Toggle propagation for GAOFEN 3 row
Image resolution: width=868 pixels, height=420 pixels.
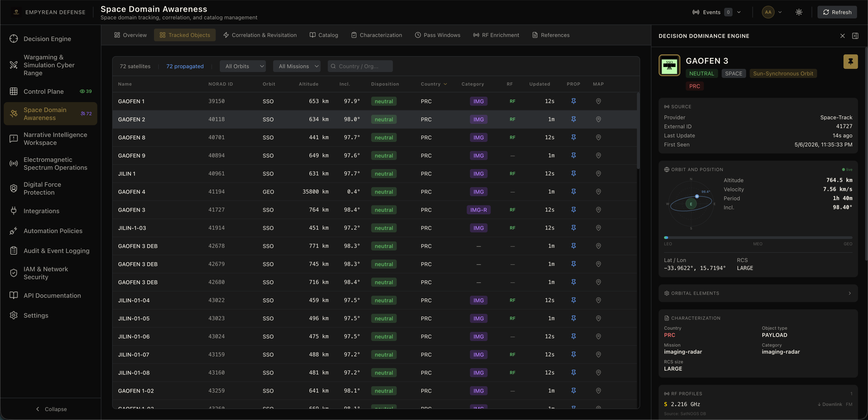pos(573,210)
